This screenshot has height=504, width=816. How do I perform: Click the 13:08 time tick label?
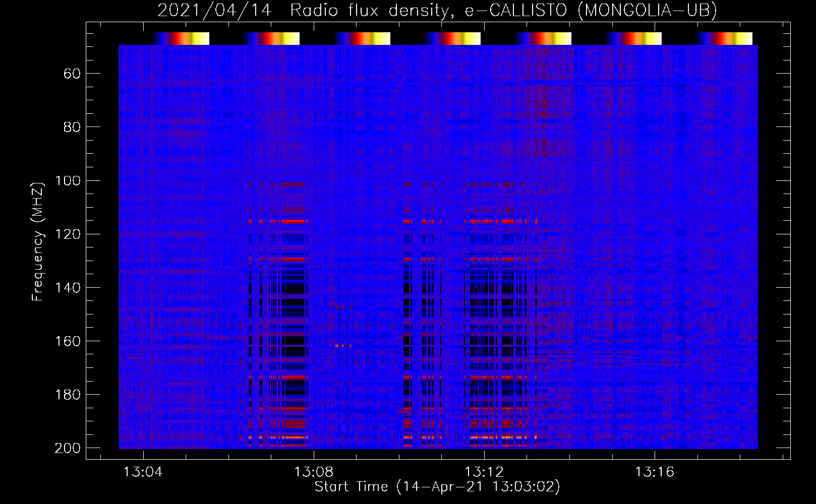tap(314, 472)
